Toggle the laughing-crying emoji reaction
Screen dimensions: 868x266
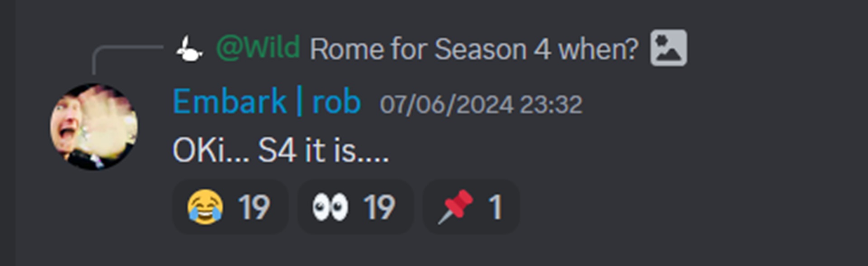click(x=230, y=207)
